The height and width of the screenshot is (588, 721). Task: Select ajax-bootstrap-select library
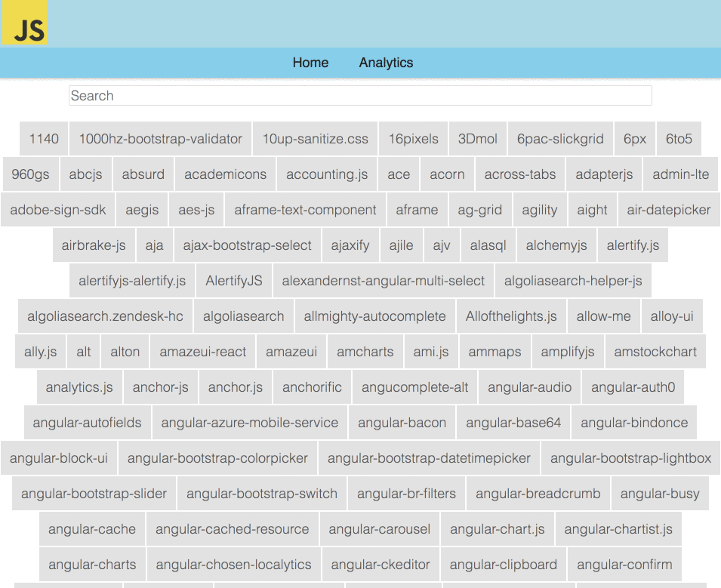pyautogui.click(x=248, y=245)
